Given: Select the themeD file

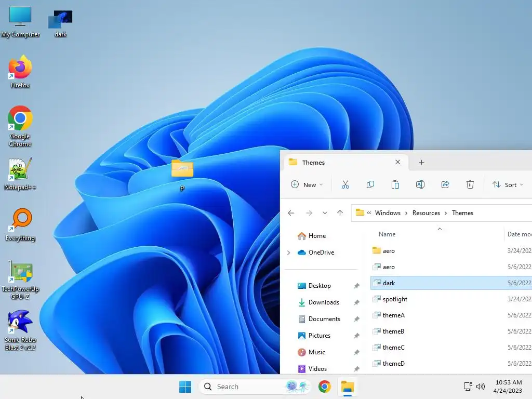Looking at the screenshot, I should click(x=451, y=363).
